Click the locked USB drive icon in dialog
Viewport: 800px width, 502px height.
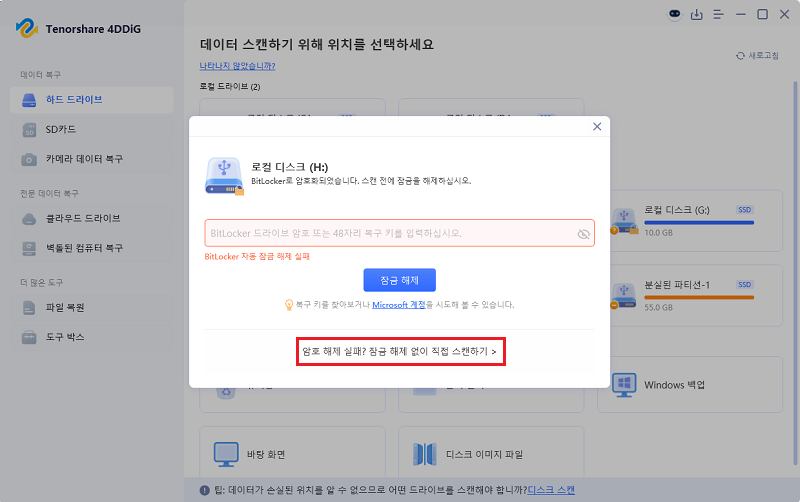(224, 176)
